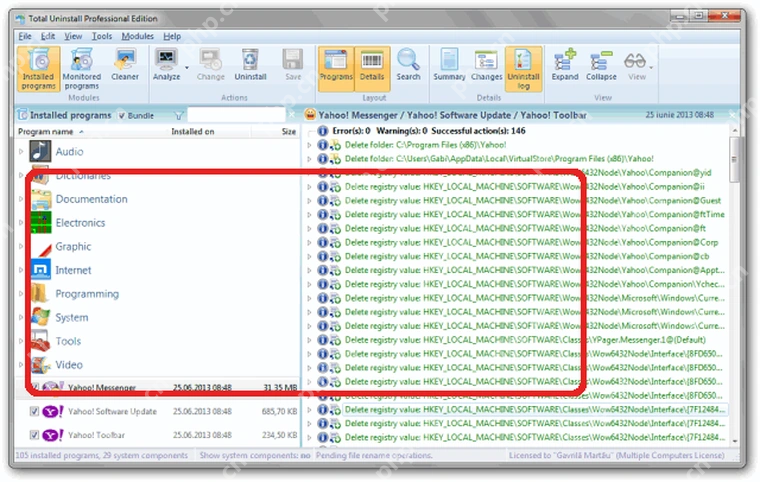760x482 pixels.
Task: Uncheck the Yahoo! Software Update checkbox
Action: coord(34,411)
